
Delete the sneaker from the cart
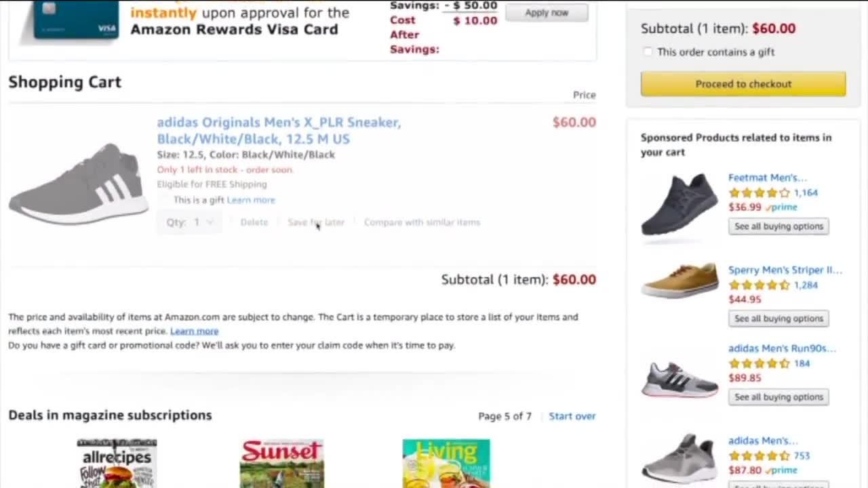point(254,222)
